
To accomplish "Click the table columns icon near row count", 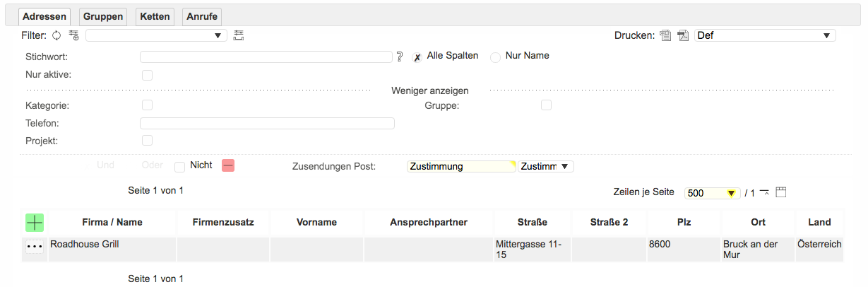I will [780, 192].
